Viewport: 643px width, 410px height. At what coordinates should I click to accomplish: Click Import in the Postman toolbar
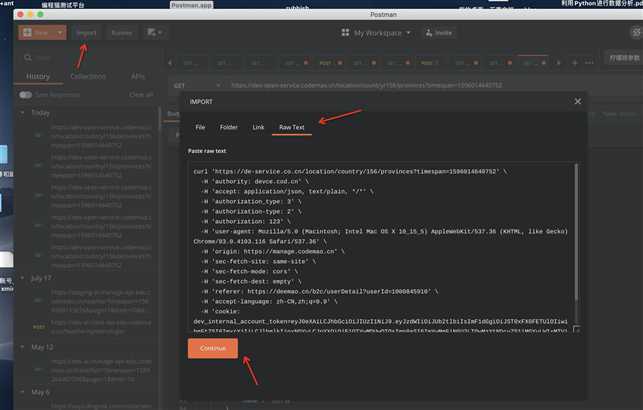pyautogui.click(x=86, y=33)
